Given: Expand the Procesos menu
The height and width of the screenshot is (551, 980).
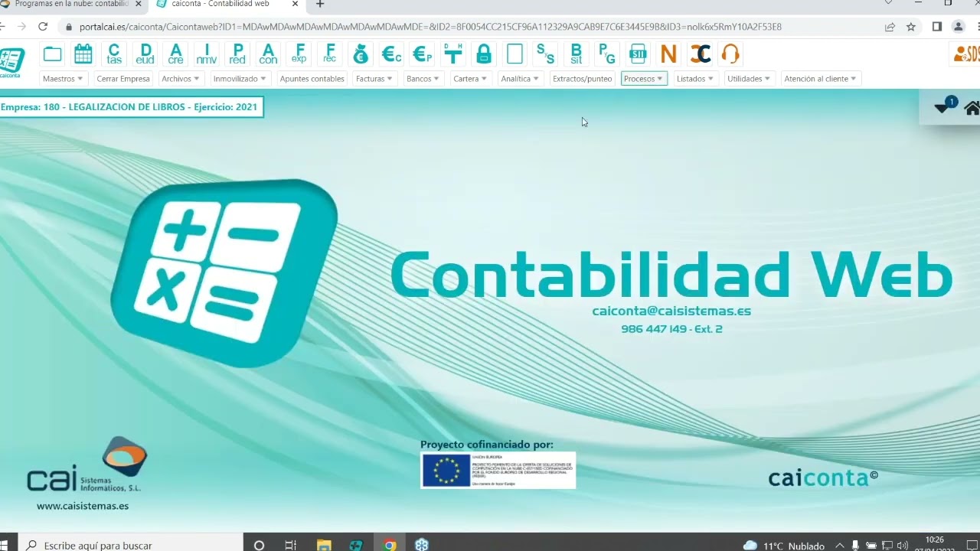Looking at the screenshot, I should point(644,79).
